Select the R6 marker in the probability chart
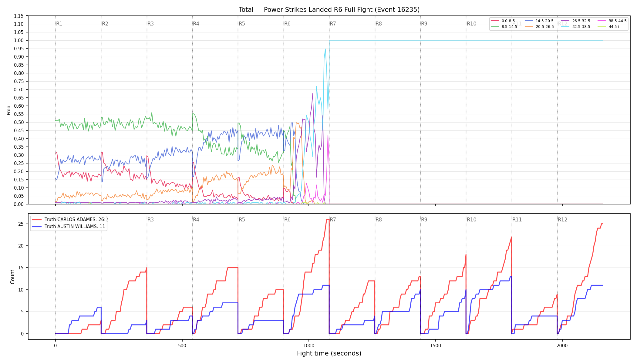The image size is (637, 364). pos(287,24)
